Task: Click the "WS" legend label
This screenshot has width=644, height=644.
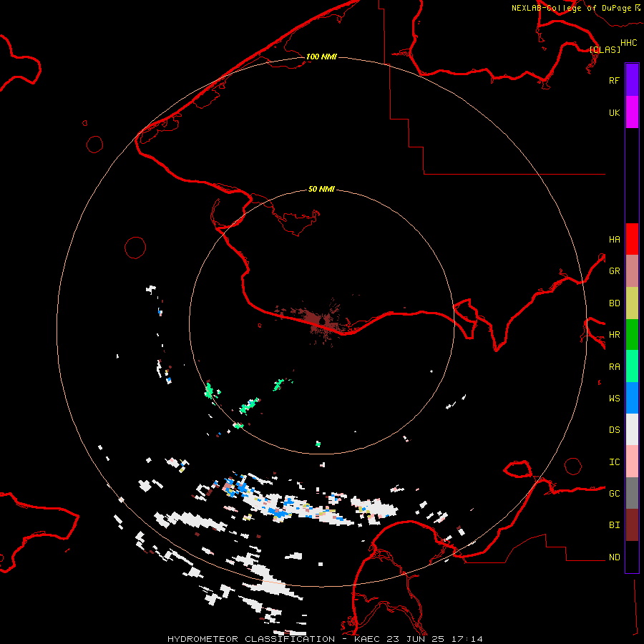Action: [614, 398]
